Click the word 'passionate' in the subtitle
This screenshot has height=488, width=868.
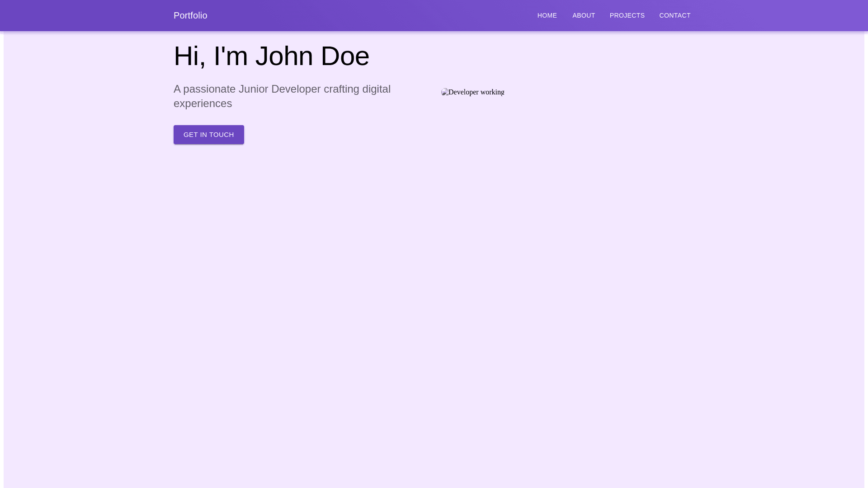click(x=209, y=89)
